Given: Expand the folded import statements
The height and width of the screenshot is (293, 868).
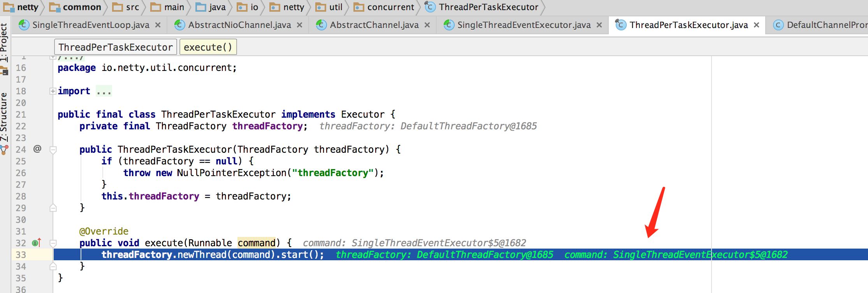Looking at the screenshot, I should (53, 91).
